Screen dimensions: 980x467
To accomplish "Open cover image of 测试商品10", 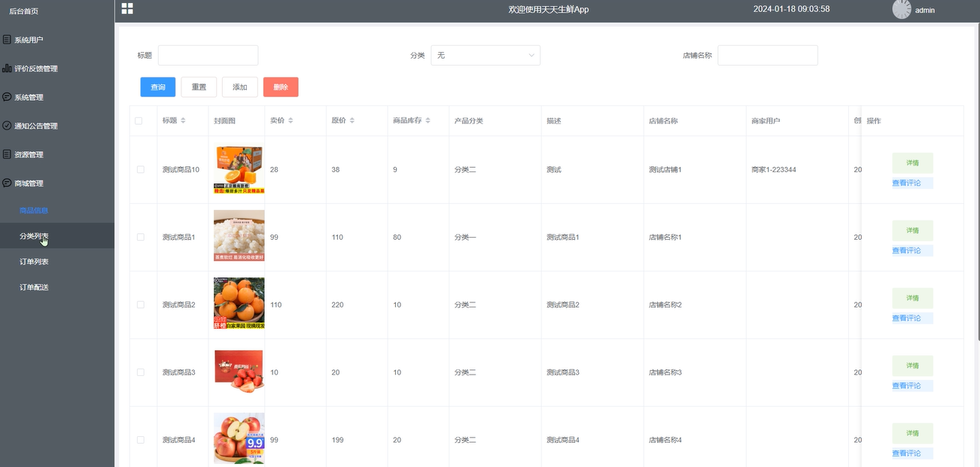I will pyautogui.click(x=239, y=170).
